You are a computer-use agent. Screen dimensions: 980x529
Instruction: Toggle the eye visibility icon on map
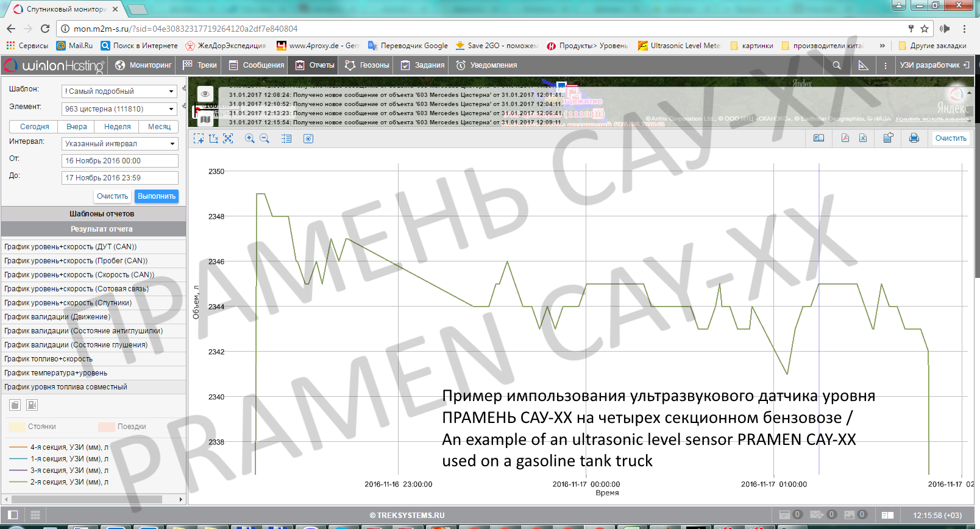[x=205, y=94]
